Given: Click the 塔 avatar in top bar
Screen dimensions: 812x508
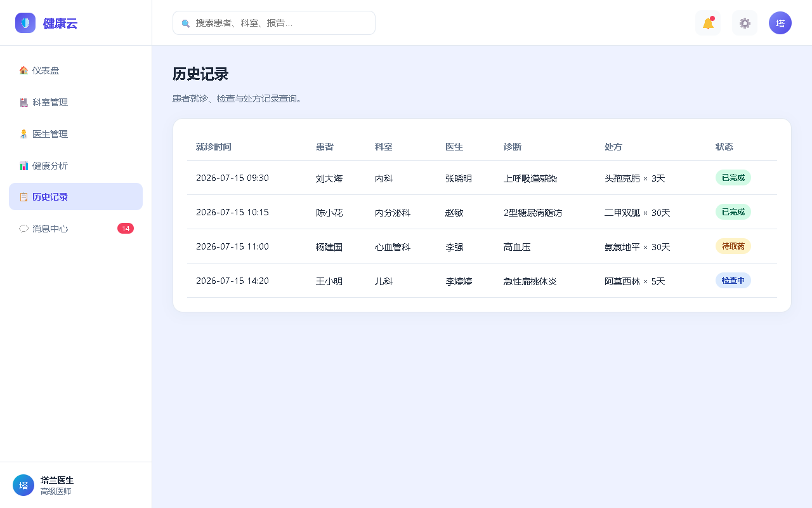Looking at the screenshot, I should 780,23.
